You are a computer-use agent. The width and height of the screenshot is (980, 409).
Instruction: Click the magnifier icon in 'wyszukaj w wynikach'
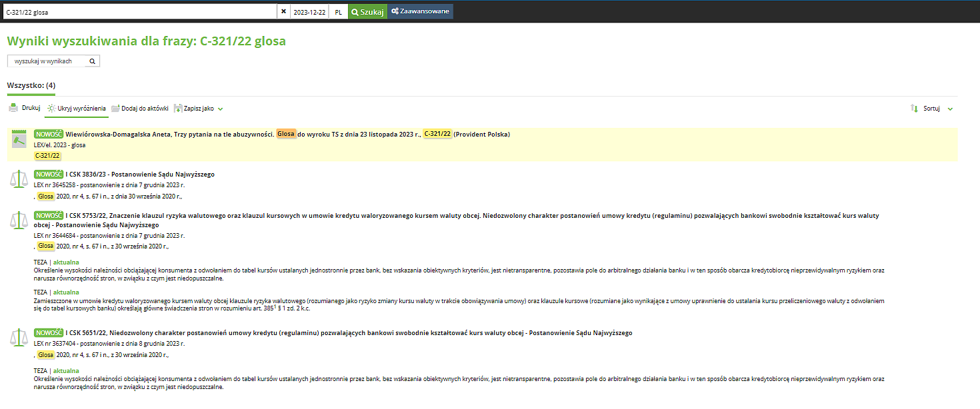[x=93, y=61]
